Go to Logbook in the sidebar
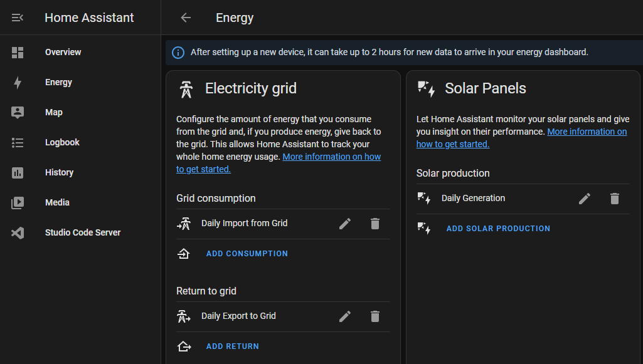 62,143
